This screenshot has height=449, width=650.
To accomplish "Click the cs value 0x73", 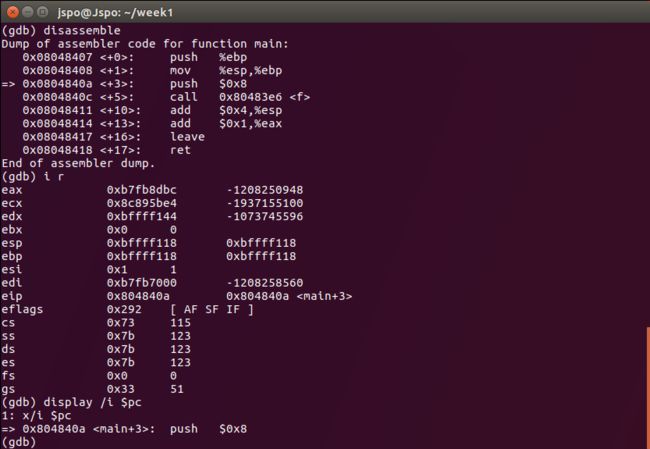I will tap(121, 323).
